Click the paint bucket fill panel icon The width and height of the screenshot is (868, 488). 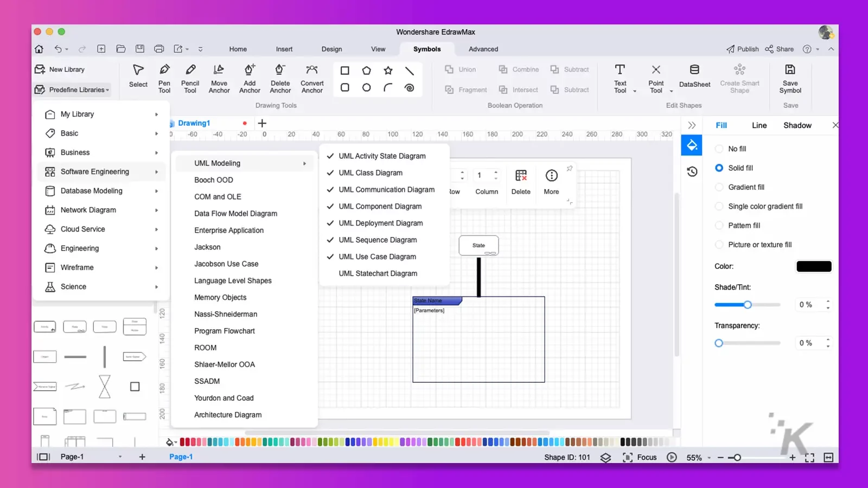(x=692, y=145)
